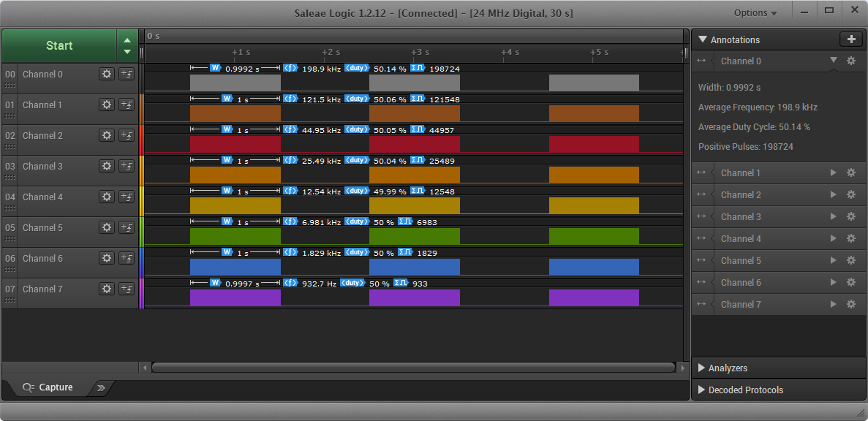Image resolution: width=868 pixels, height=421 pixels.
Task: Set trigger edge for Channel 0
Action: click(127, 74)
